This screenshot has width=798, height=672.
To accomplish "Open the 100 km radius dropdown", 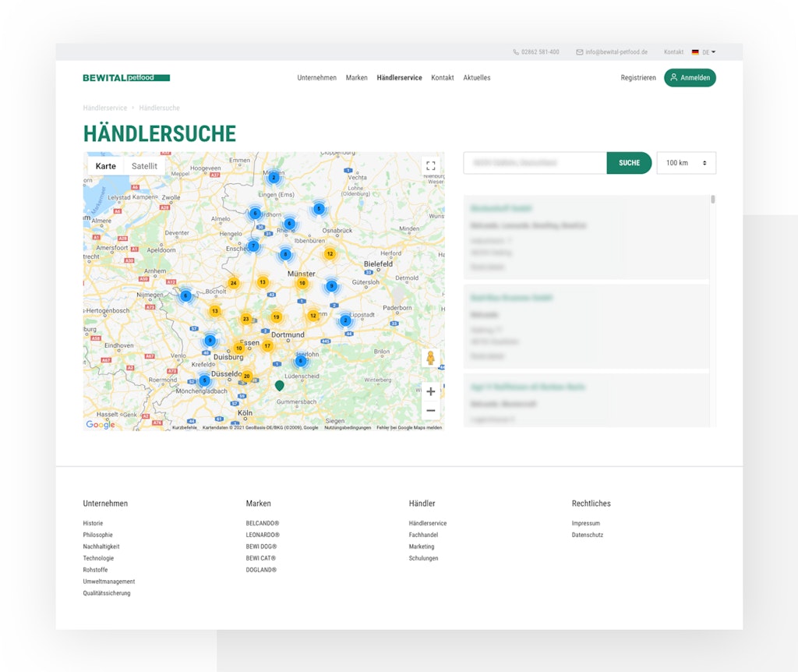I will coord(686,163).
